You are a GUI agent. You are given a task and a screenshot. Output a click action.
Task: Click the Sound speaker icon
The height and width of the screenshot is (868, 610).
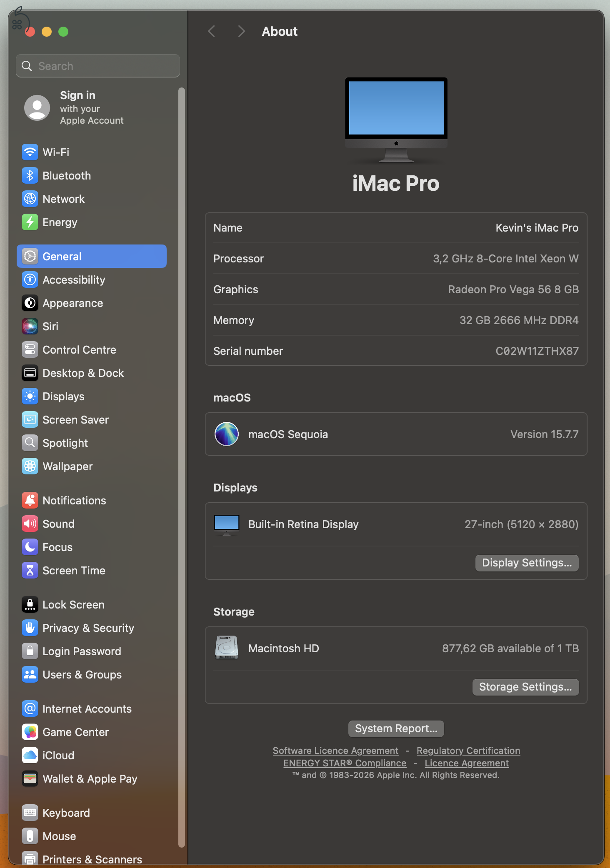[x=30, y=524]
